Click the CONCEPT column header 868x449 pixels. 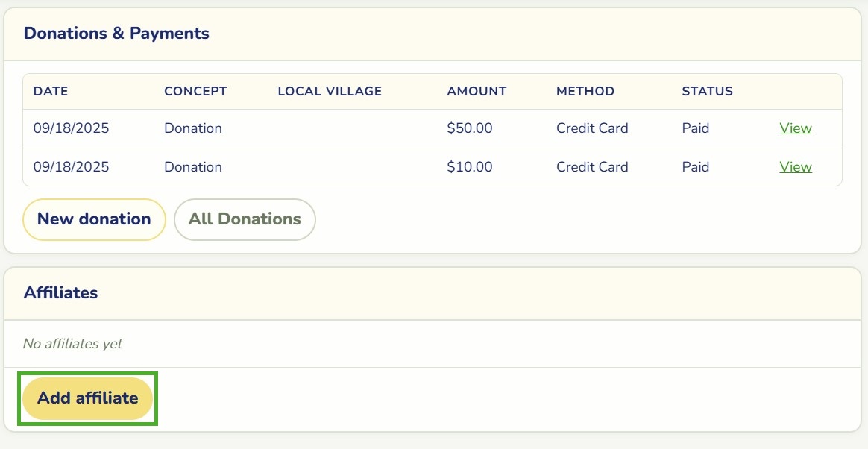coord(195,91)
